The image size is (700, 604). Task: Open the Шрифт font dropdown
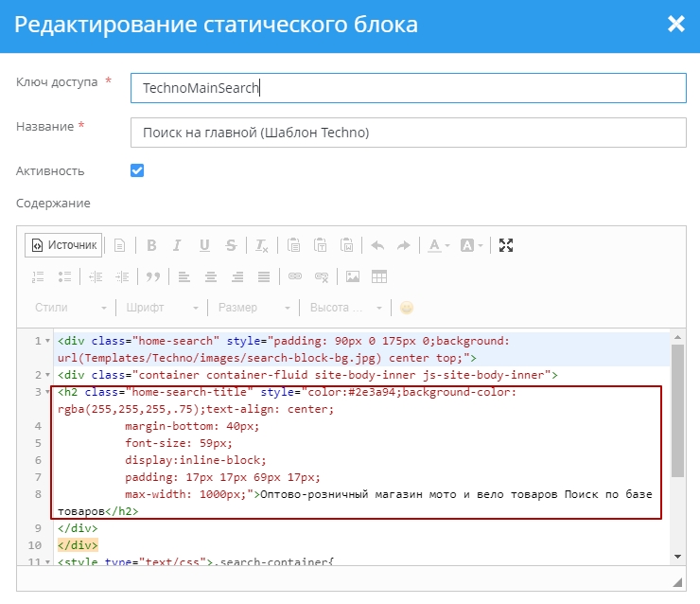pos(161,308)
